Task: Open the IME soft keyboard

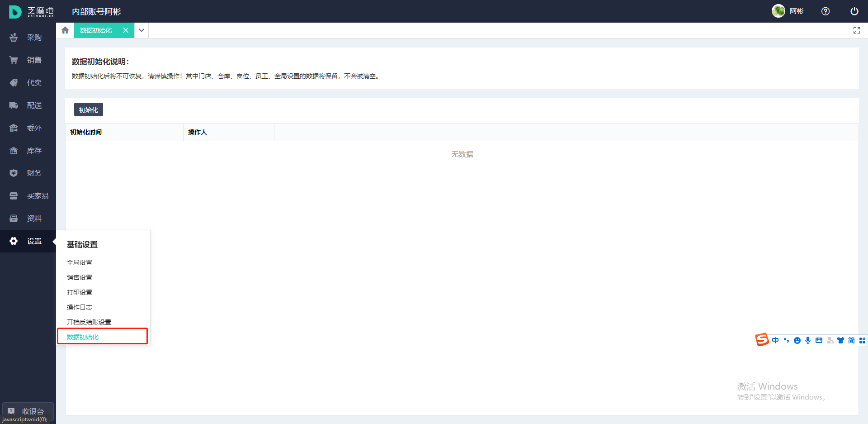Action: click(819, 340)
